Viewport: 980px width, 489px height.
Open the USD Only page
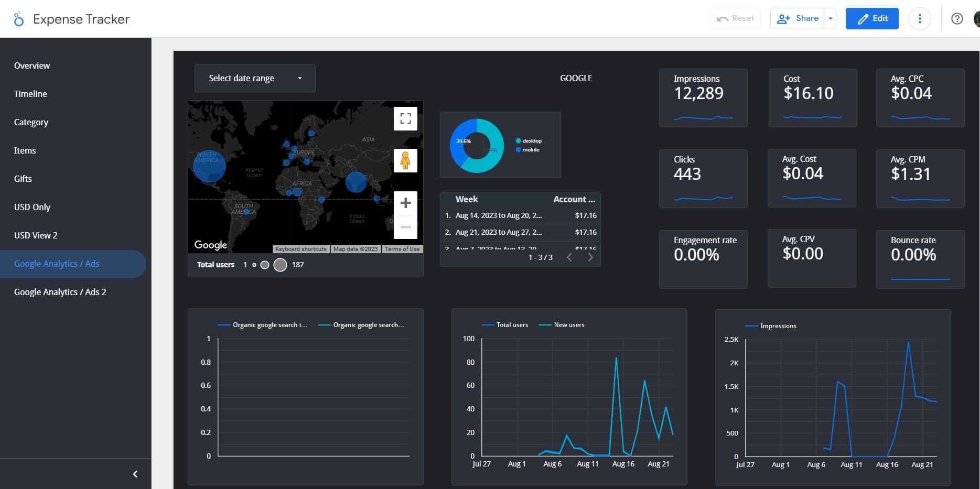73,207
